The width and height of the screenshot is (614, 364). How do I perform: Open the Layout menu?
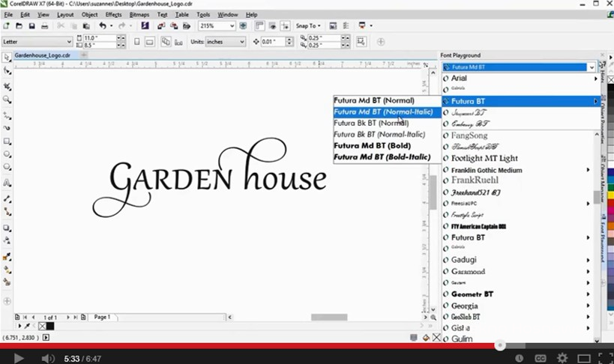pyautogui.click(x=65, y=14)
